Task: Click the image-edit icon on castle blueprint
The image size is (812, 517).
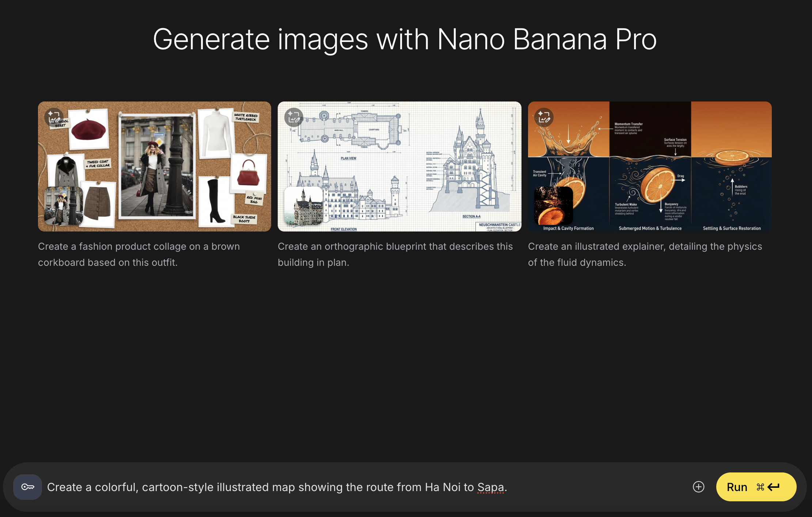Action: tap(293, 117)
